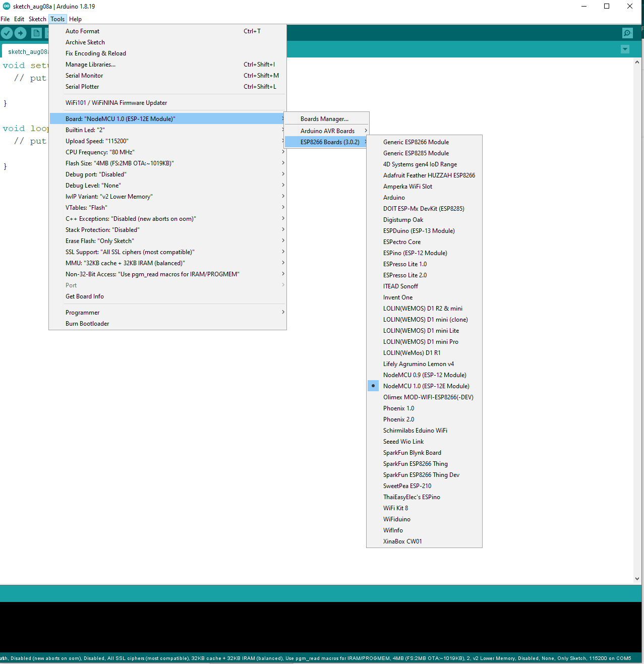This screenshot has height=664, width=644.
Task: Open Boards Manager...
Action: pos(327,119)
